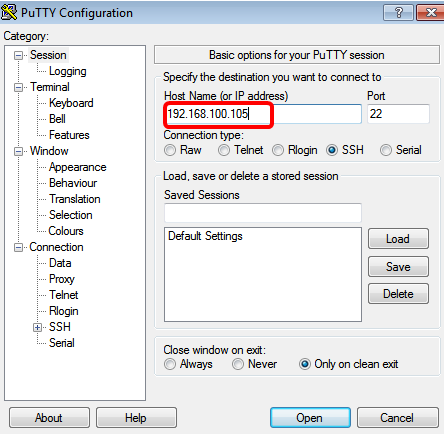Go to the Colours settings
Viewport: 444px width, 434px height.
click(x=66, y=231)
